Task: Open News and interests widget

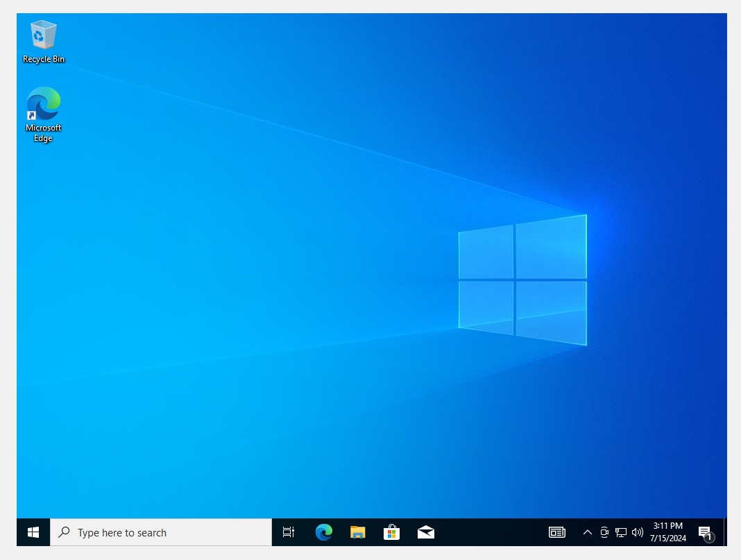Action: 557,533
